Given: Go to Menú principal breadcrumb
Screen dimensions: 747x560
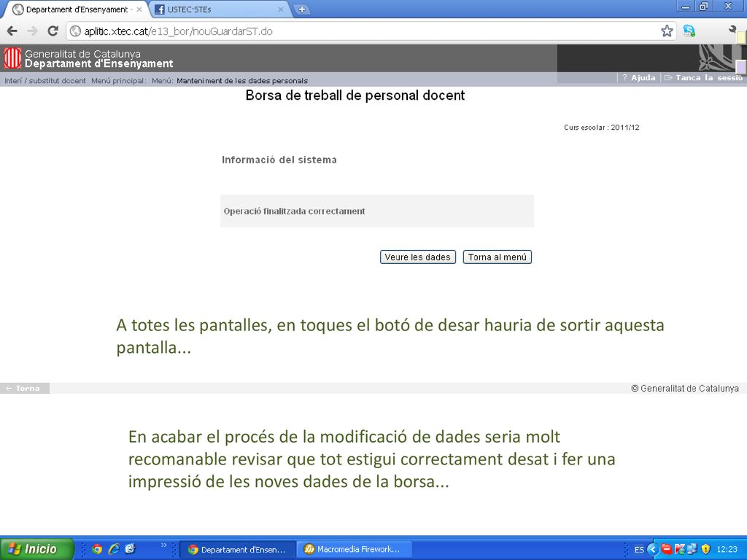Looking at the screenshot, I should tap(119, 80).
